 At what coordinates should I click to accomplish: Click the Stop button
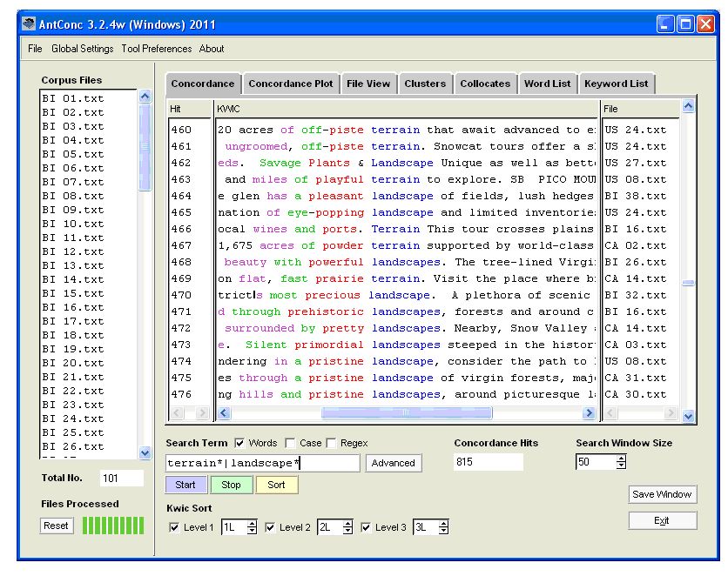pos(231,486)
